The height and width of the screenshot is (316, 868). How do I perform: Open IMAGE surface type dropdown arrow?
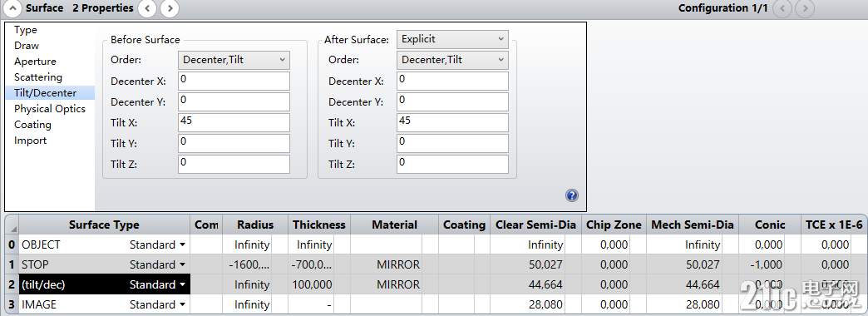(x=181, y=305)
